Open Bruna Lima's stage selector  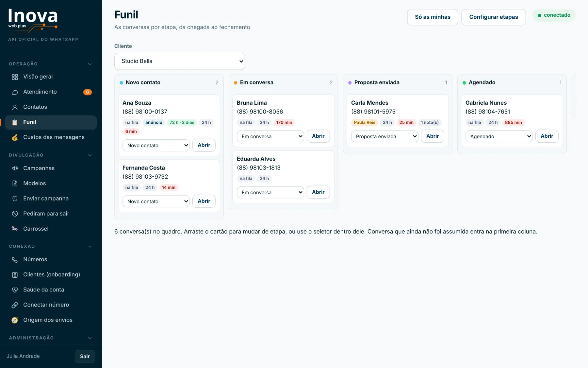[270, 136]
